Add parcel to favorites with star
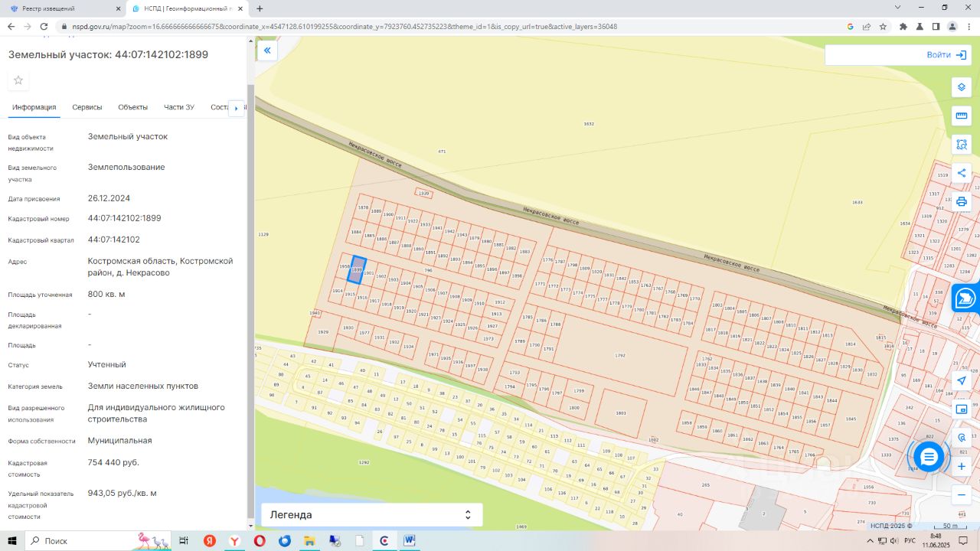 pos(18,81)
